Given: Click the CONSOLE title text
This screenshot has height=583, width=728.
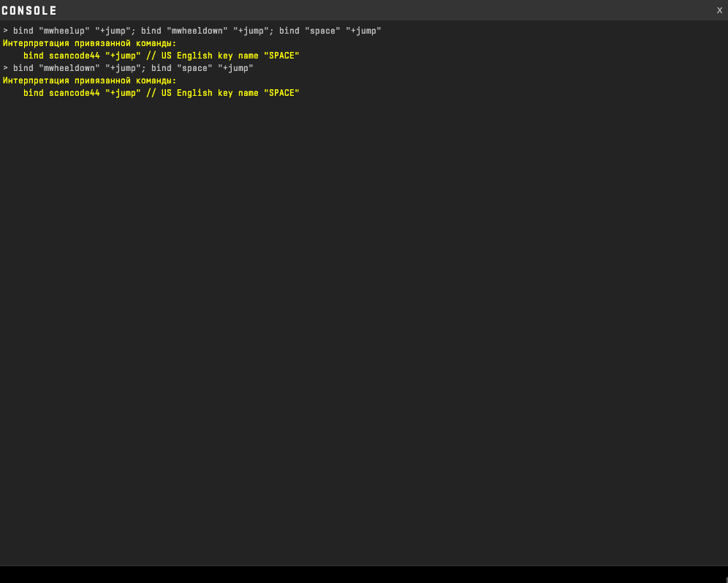Looking at the screenshot, I should 29,11.
